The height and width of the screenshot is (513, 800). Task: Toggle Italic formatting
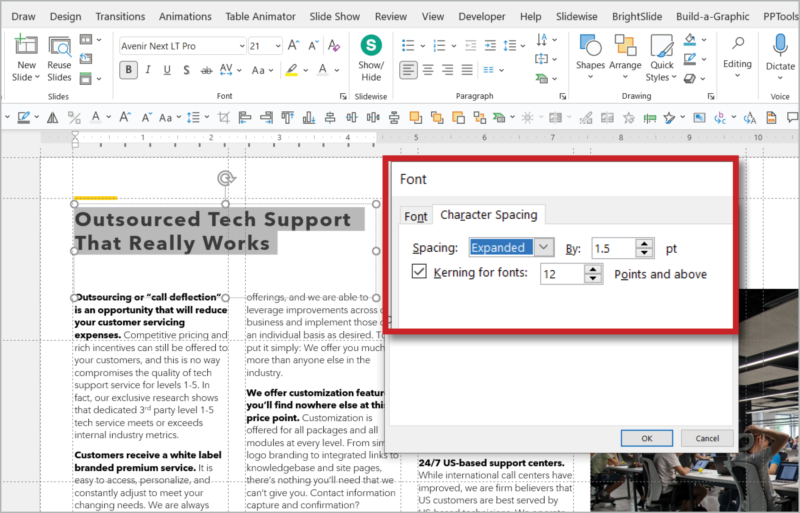(148, 70)
